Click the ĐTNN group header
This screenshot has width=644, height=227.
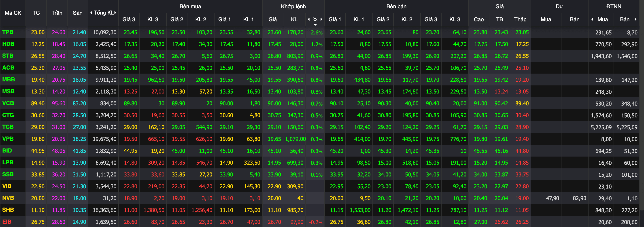coord(614,6)
